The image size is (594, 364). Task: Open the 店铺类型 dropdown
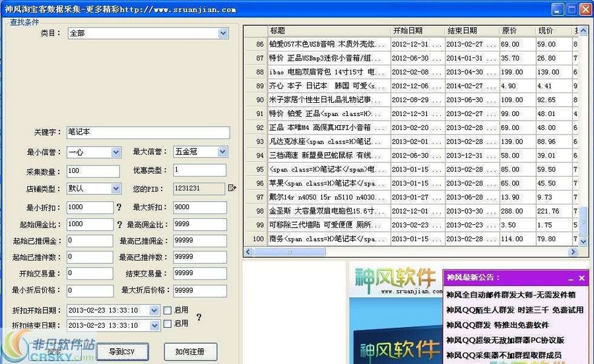coord(116,189)
